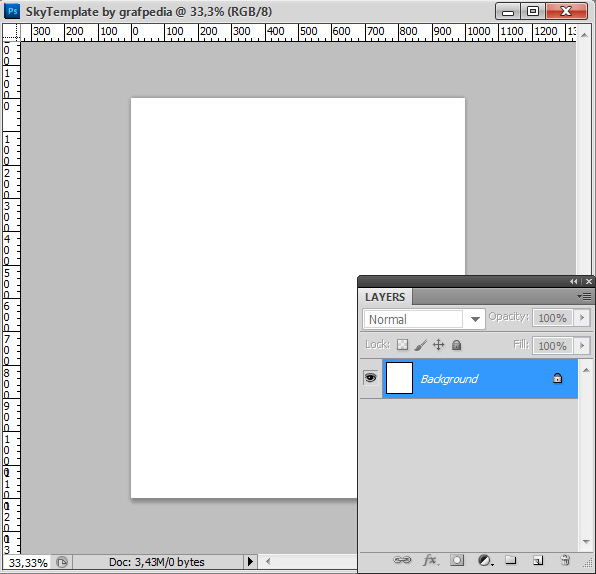
Task: Maximize the SkyTemplate document window
Action: (533, 12)
